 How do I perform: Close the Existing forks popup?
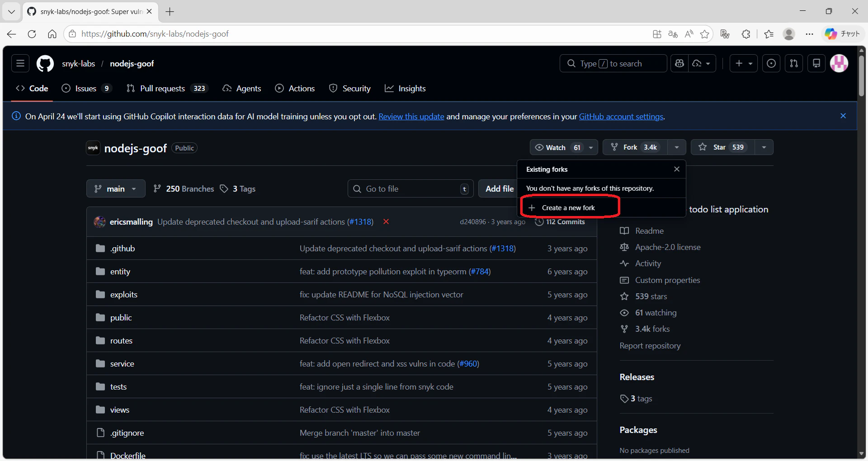pos(677,169)
